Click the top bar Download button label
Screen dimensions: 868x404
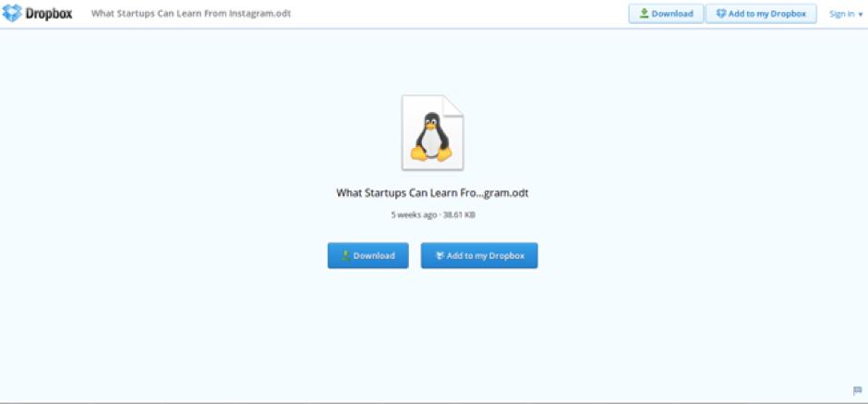[672, 14]
